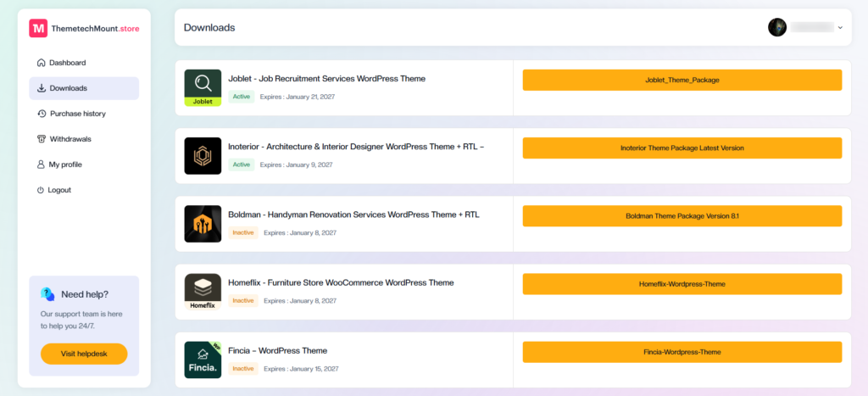The height and width of the screenshot is (396, 868).
Task: Download Boldman Theme Package Version 8.1
Action: tap(682, 216)
